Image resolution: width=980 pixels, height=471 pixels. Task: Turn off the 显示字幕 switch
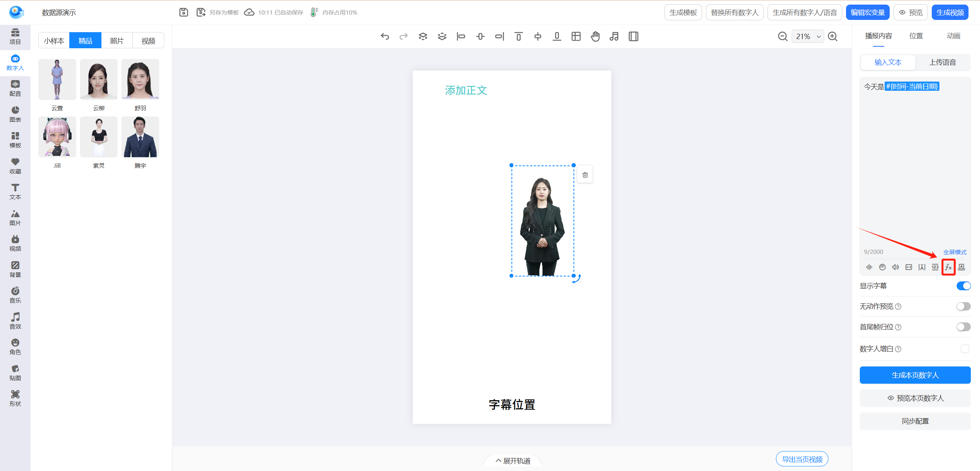point(963,286)
